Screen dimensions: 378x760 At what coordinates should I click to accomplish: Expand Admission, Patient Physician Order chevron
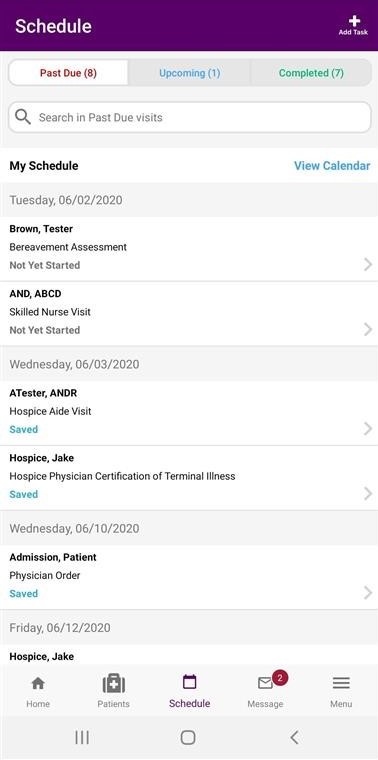coord(368,593)
